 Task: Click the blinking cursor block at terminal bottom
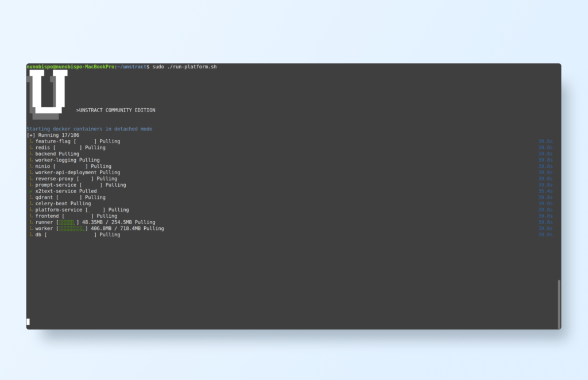[x=28, y=322]
